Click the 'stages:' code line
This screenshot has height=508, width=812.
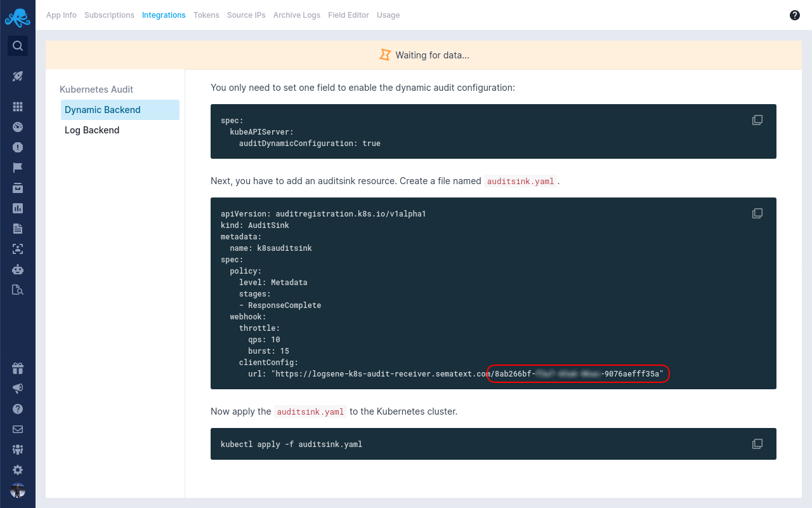(x=255, y=294)
